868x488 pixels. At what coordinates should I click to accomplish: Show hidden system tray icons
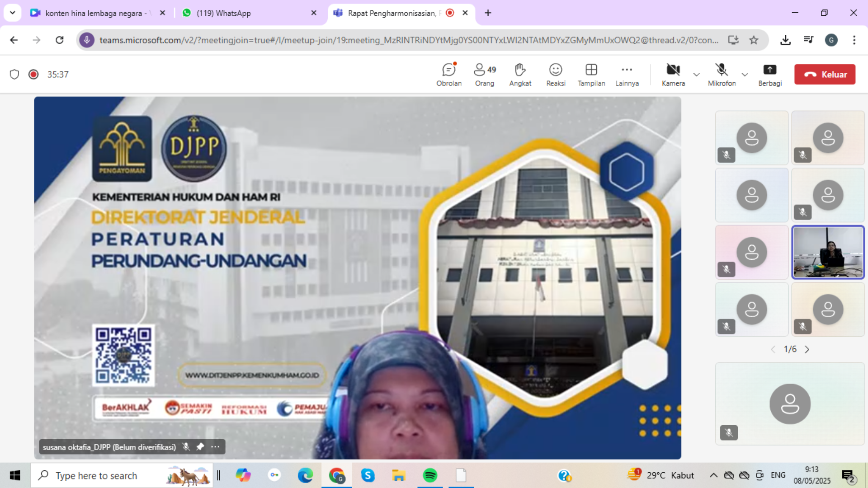[x=713, y=475]
